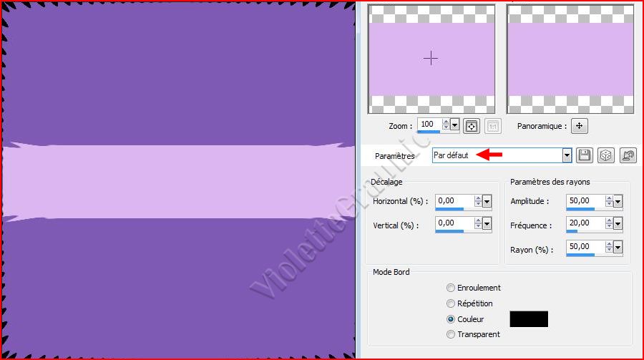Click the Zoom spinner arrows
This screenshot has height=360, width=644.
coord(446,125)
